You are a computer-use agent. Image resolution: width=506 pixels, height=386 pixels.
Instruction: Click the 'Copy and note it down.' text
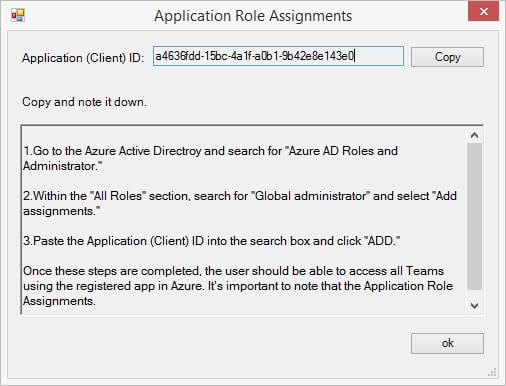tap(84, 102)
